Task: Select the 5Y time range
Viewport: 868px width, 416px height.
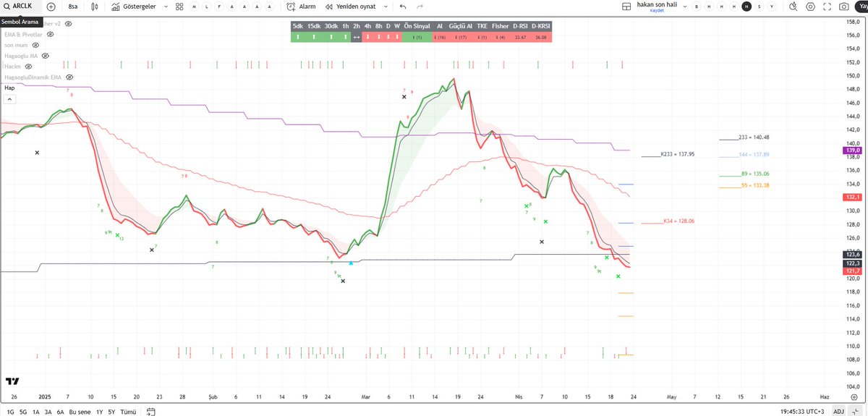Action: 111,412
